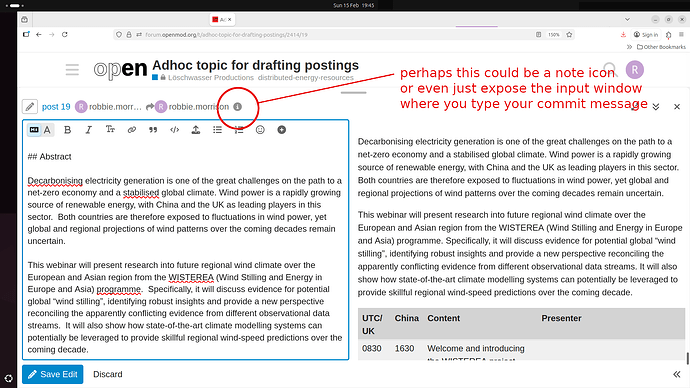Open the forum hamburger sidebar menu
This screenshot has height=388, width=690.
pyautogui.click(x=72, y=70)
